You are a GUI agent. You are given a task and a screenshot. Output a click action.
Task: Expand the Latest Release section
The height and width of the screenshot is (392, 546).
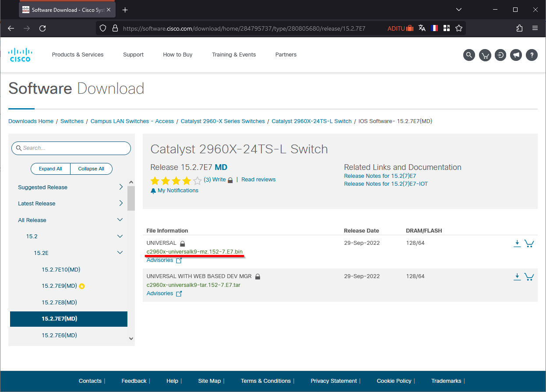(121, 203)
